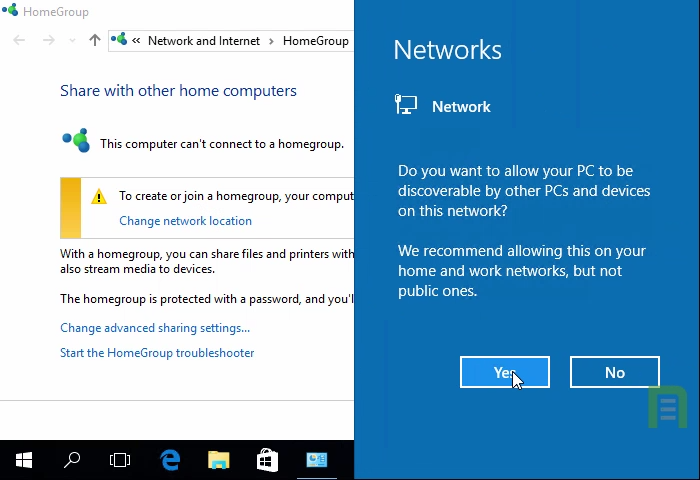This screenshot has width=700, height=480.
Task: Click the yellow warning triangle icon
Action: [x=99, y=196]
